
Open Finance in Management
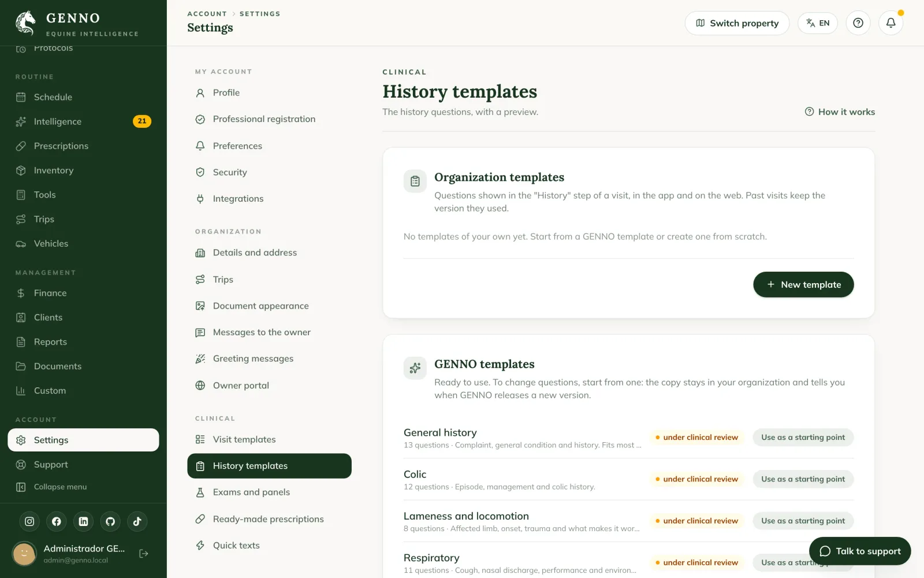pos(83,293)
